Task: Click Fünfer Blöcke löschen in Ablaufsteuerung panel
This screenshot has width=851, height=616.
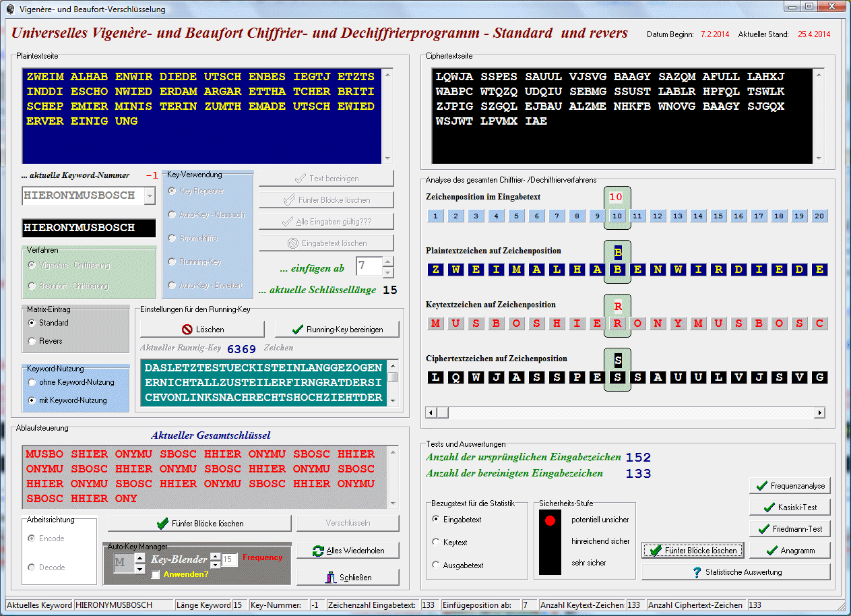Action: [x=199, y=524]
